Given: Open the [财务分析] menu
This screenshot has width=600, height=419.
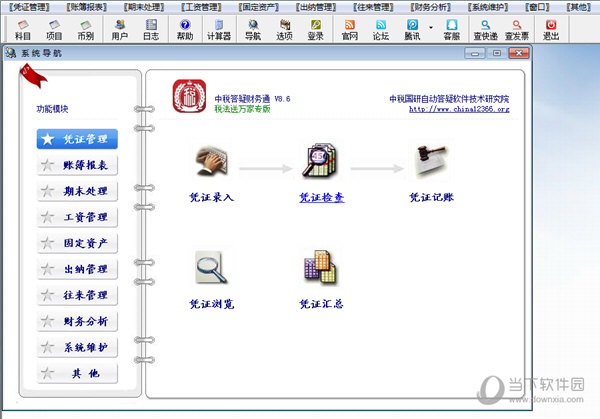Looking at the screenshot, I should 431,7.
